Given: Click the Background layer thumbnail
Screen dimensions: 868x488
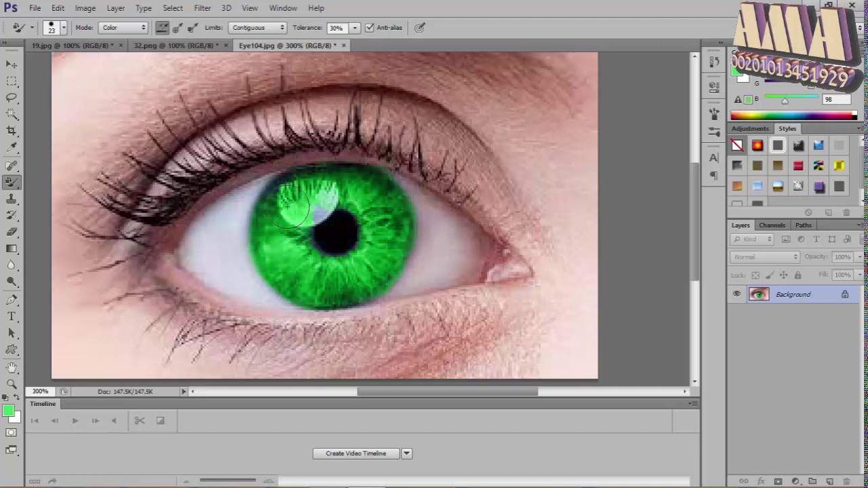Looking at the screenshot, I should [758, 294].
